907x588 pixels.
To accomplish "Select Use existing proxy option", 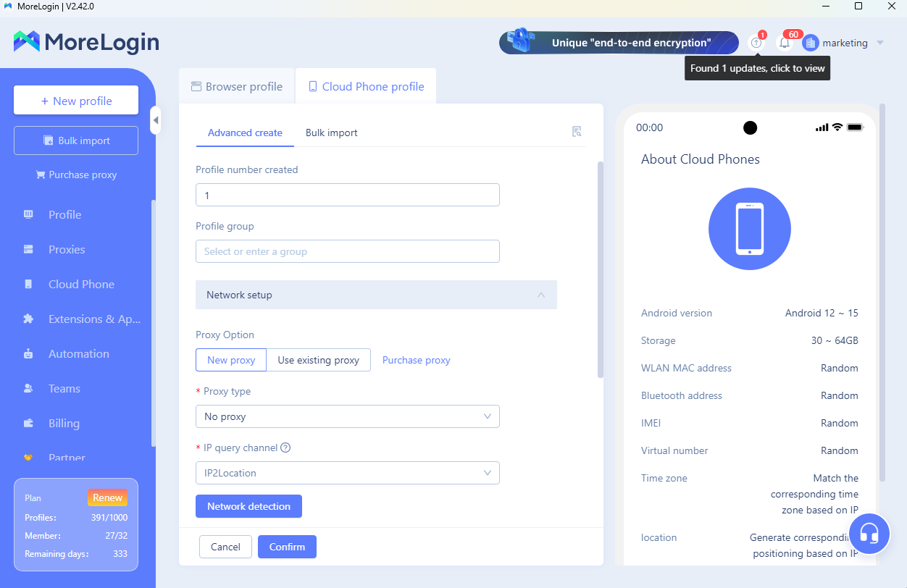I will click(x=318, y=360).
